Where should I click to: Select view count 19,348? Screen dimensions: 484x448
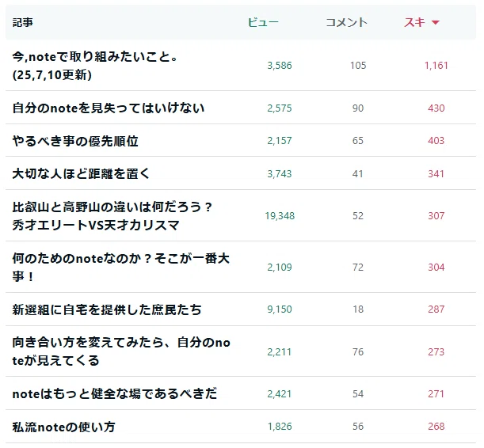(280, 216)
